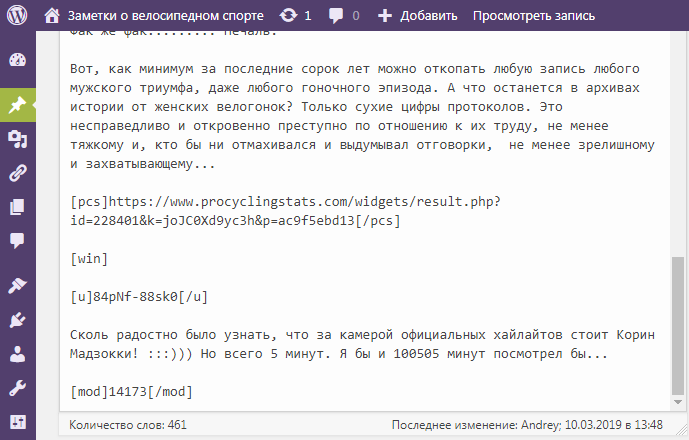Click the editor resize handle corner
689x440 pixels.
[682, 429]
